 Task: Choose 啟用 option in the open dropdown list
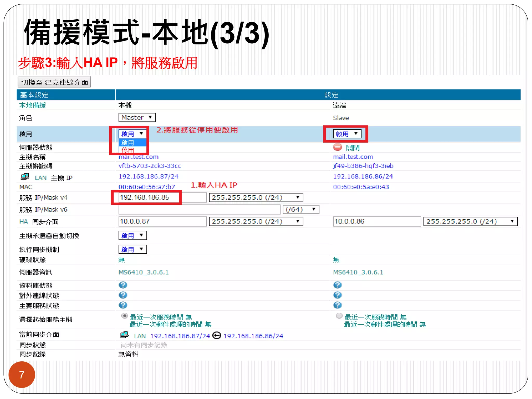[x=132, y=143]
